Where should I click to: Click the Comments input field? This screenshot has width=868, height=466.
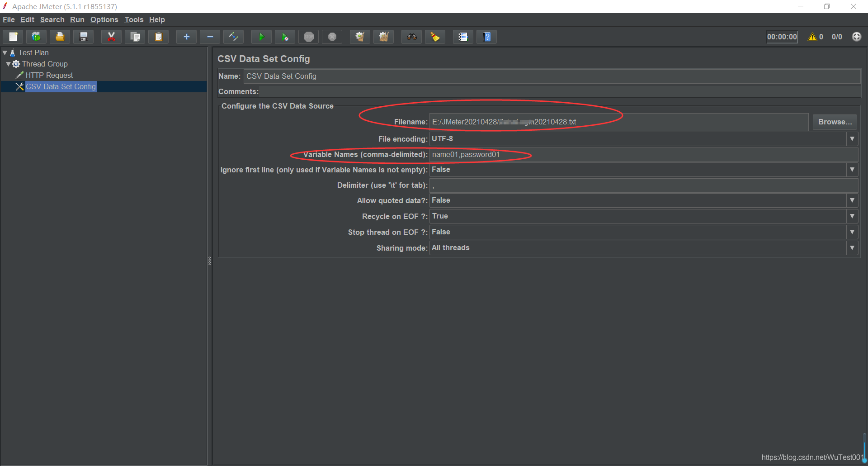click(x=560, y=91)
